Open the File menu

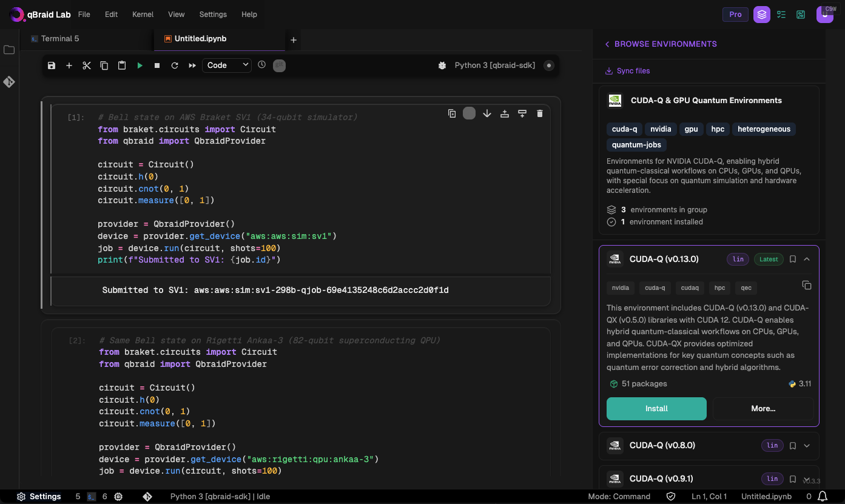[x=84, y=15]
